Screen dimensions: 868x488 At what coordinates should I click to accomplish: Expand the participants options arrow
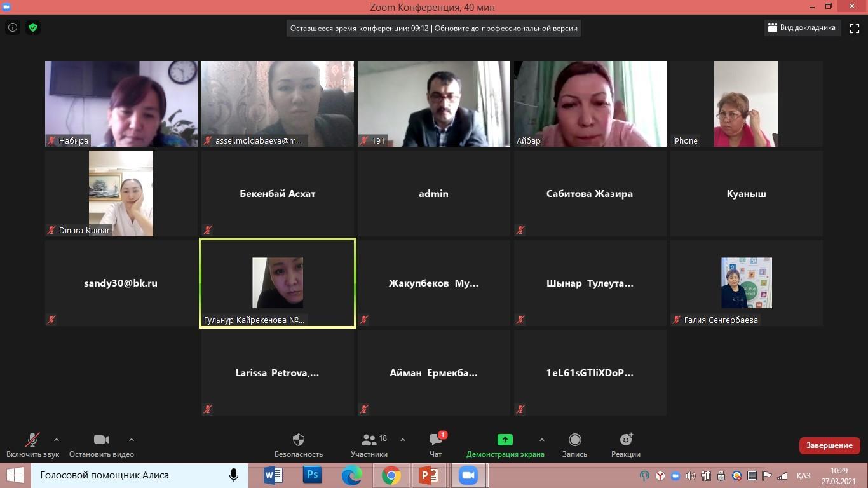pyautogui.click(x=403, y=439)
